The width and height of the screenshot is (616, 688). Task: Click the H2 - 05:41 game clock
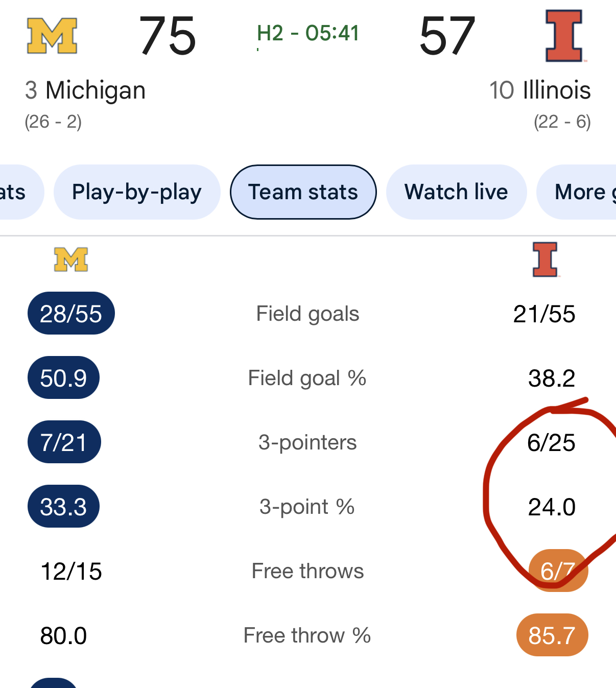[x=308, y=34]
